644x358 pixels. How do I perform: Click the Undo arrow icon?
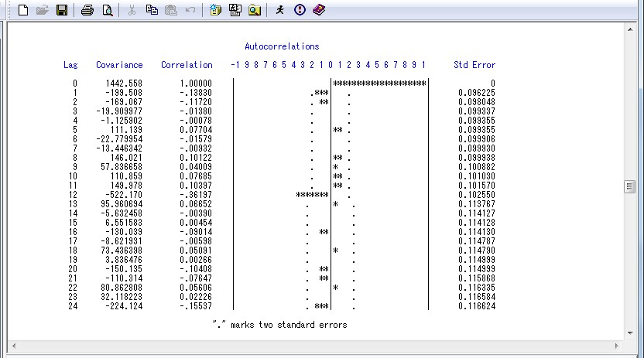click(190, 10)
